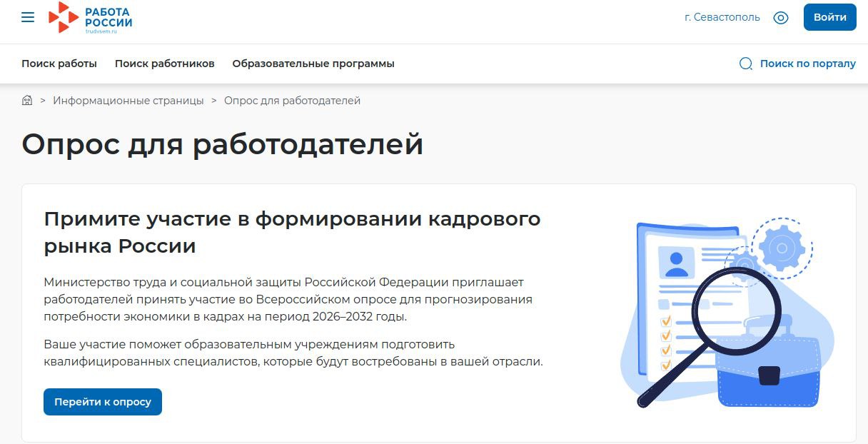Click the Поиск по порталу text label
Viewport: 868px width, 444px height.
point(807,64)
